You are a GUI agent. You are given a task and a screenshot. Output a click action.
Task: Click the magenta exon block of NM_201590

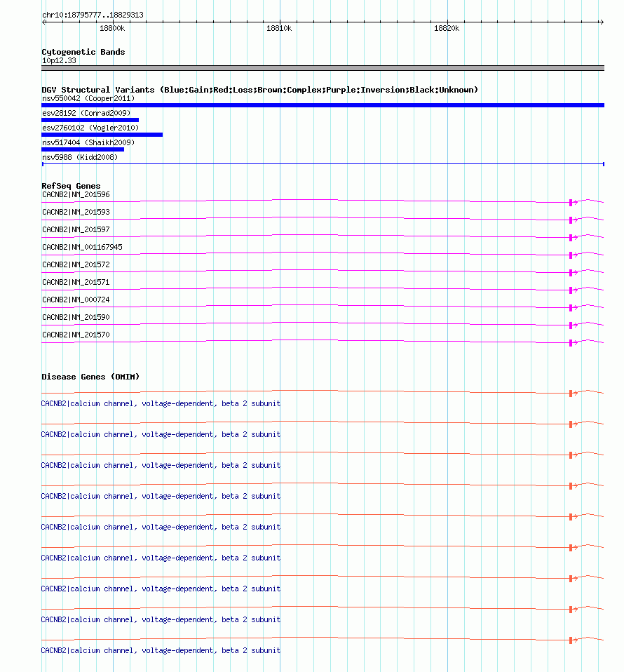(571, 325)
